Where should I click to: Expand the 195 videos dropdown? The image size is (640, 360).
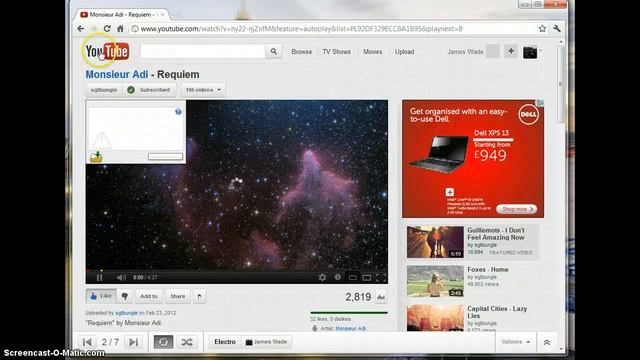(203, 90)
